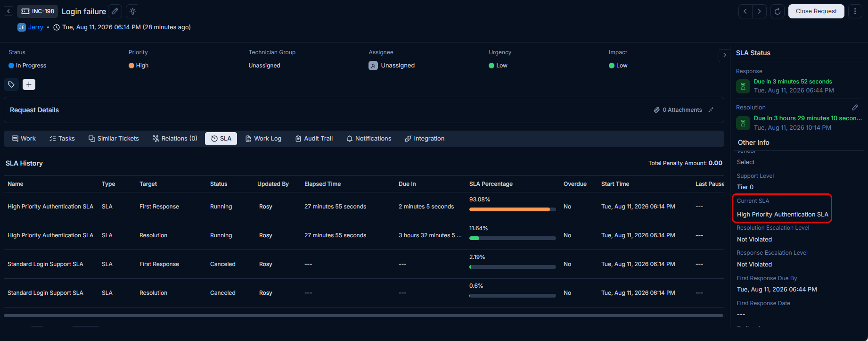This screenshot has height=341, width=868.
Task: Click Request Details heading
Action: tap(34, 110)
